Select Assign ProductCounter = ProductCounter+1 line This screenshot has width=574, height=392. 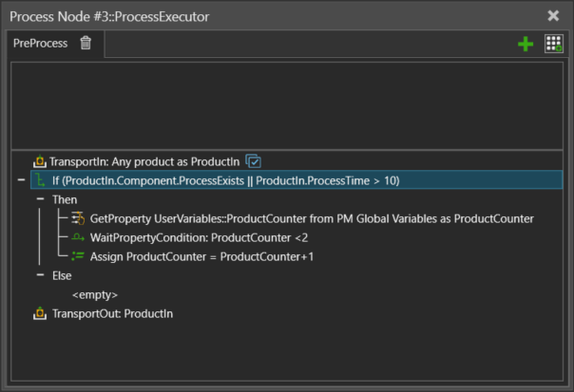coord(201,256)
